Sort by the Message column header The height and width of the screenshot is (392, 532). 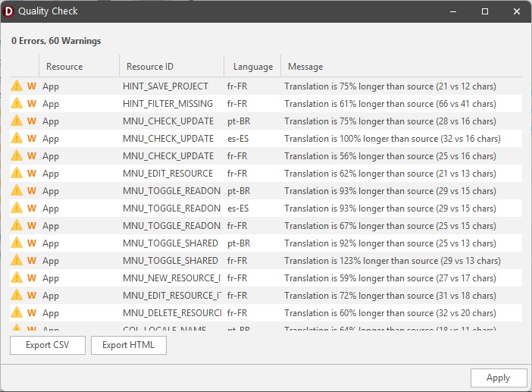tap(305, 67)
